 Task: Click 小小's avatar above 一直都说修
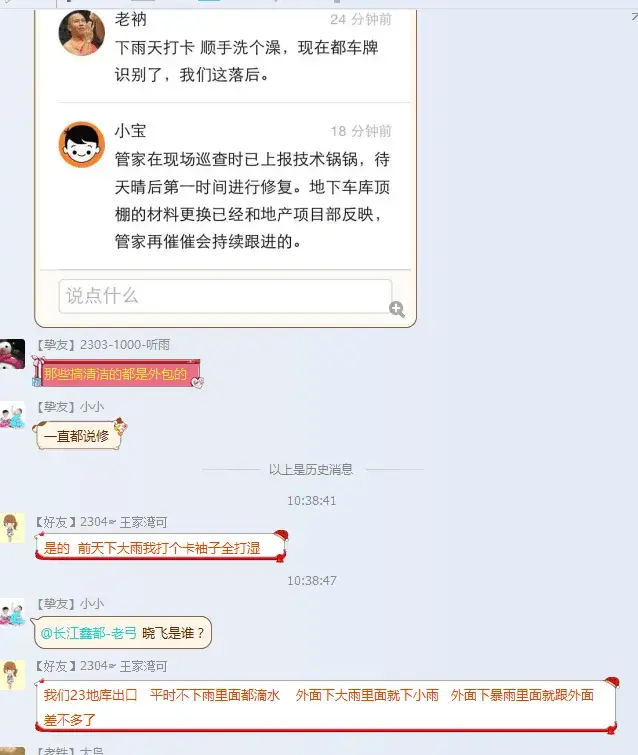tap(13, 416)
